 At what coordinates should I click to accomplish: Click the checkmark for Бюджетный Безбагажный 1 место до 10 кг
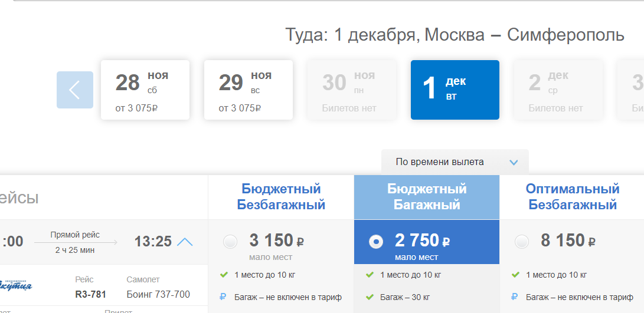point(224,275)
